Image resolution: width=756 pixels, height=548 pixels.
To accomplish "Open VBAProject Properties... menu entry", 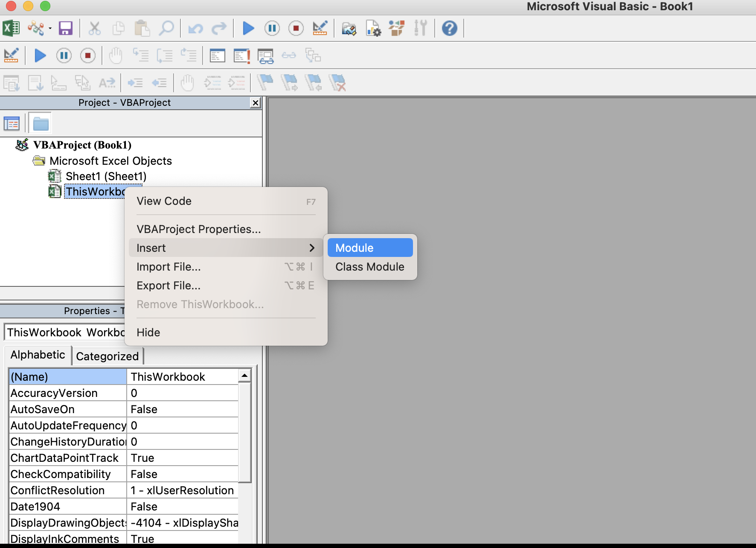I will [x=226, y=229].
